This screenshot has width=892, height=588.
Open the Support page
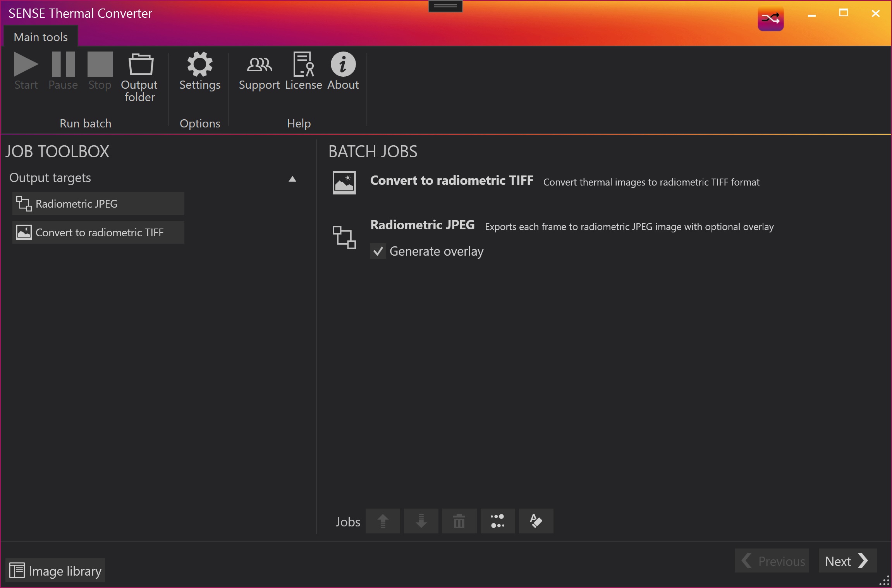[x=259, y=71]
